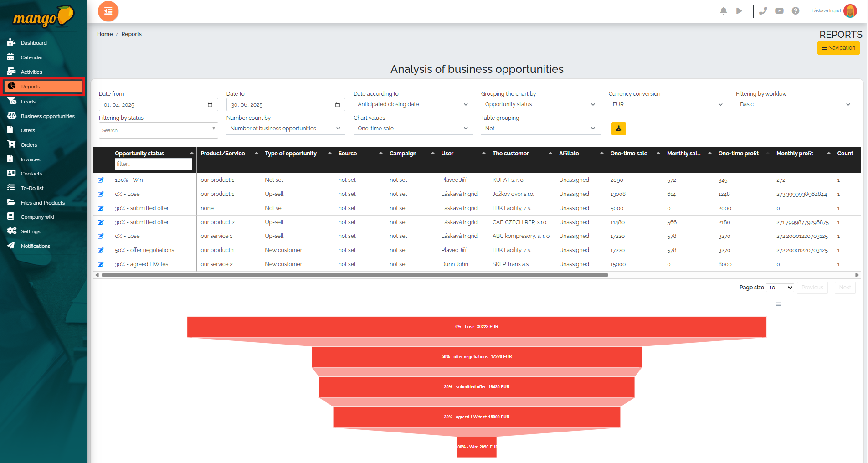The image size is (868, 463).
Task: Open the notifications bell icon
Action: coord(723,11)
